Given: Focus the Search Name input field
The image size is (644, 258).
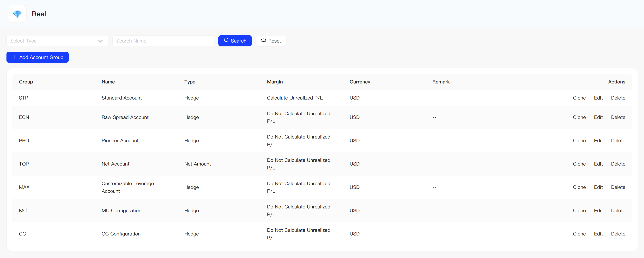Looking at the screenshot, I should coord(163,41).
